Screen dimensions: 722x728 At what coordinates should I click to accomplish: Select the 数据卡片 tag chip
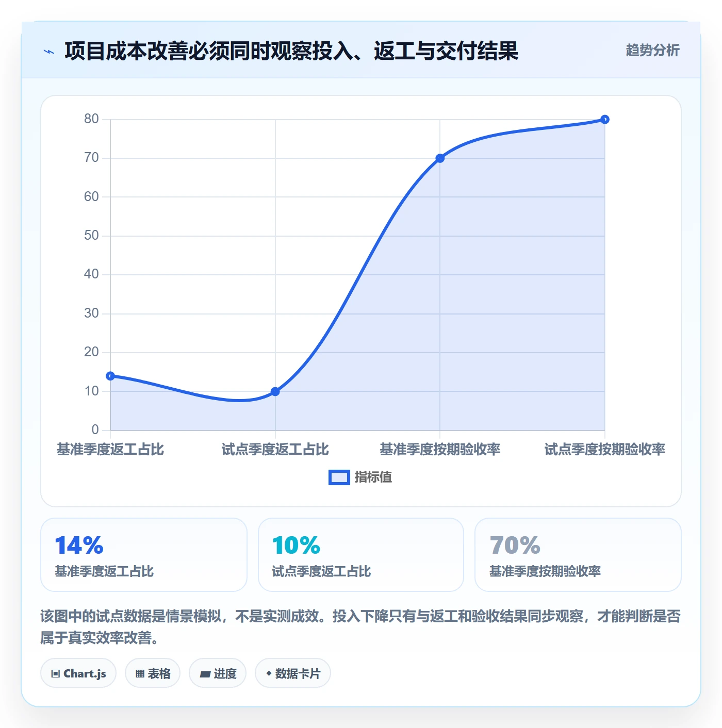(293, 673)
